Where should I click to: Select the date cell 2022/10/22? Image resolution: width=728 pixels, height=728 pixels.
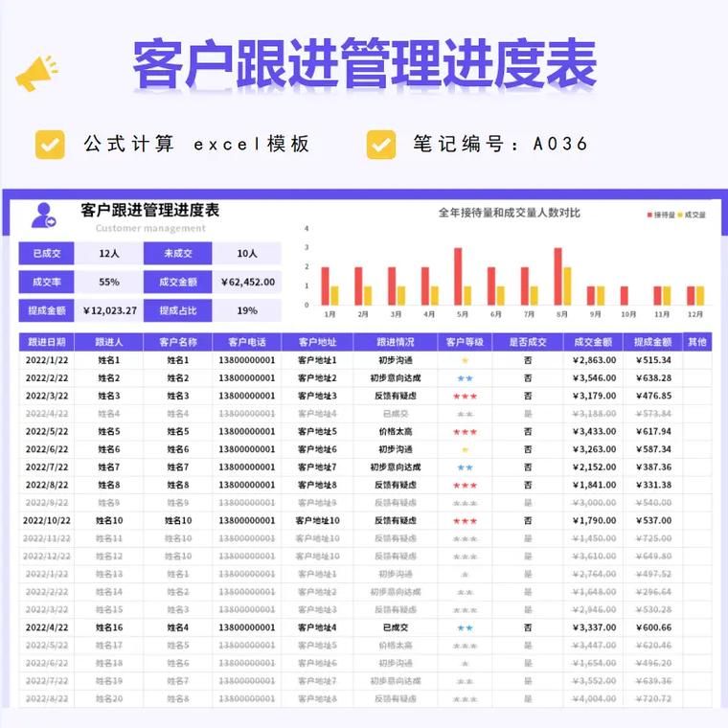46,521
